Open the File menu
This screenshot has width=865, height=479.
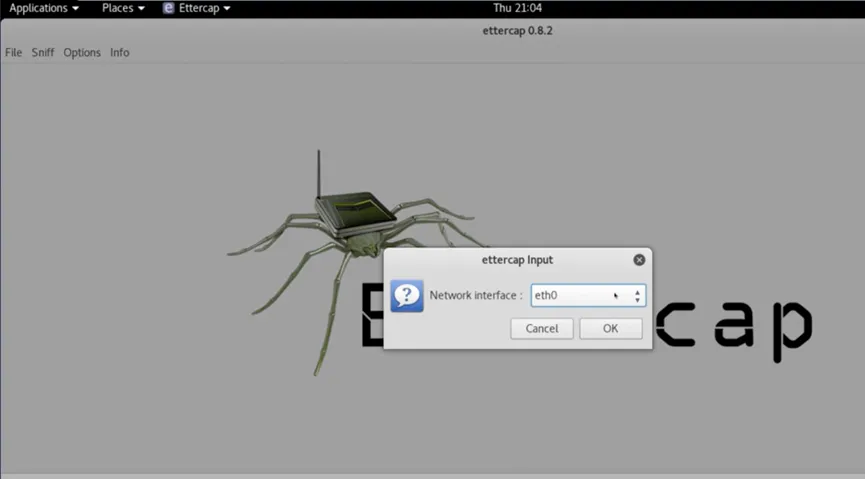[13, 52]
